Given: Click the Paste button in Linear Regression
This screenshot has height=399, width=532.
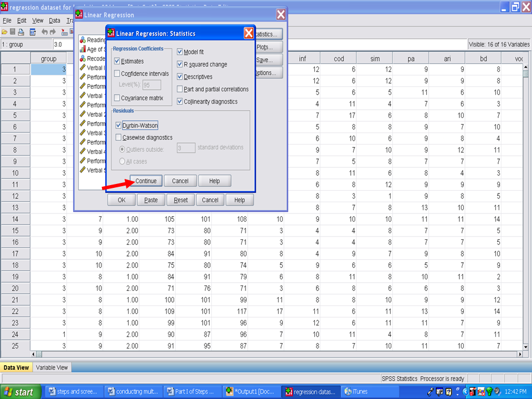Looking at the screenshot, I should tap(151, 200).
